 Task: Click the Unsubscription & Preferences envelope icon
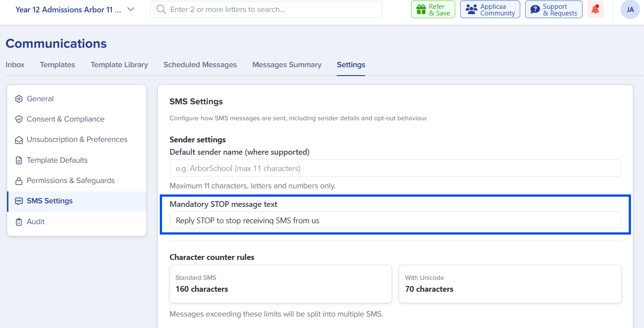pos(19,140)
